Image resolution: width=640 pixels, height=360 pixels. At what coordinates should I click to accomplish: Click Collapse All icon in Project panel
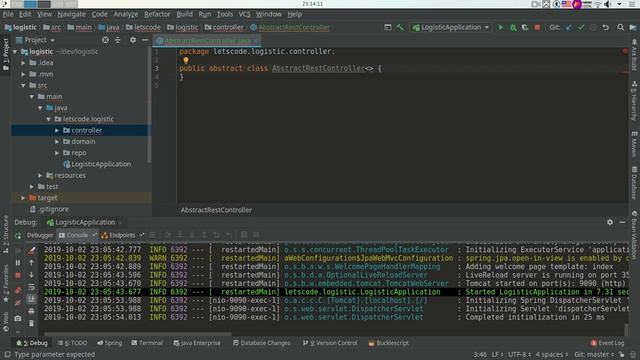point(118,40)
